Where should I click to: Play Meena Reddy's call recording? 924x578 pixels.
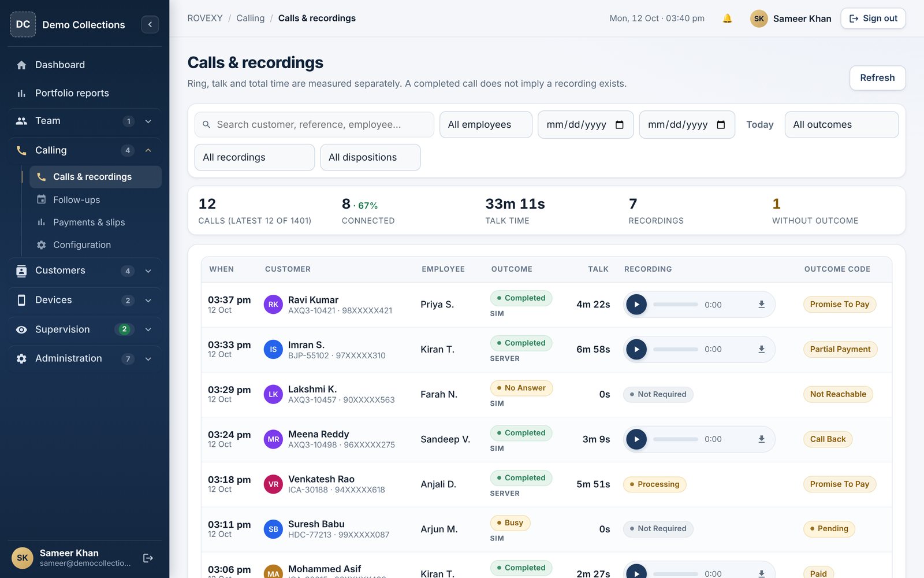[x=636, y=439]
